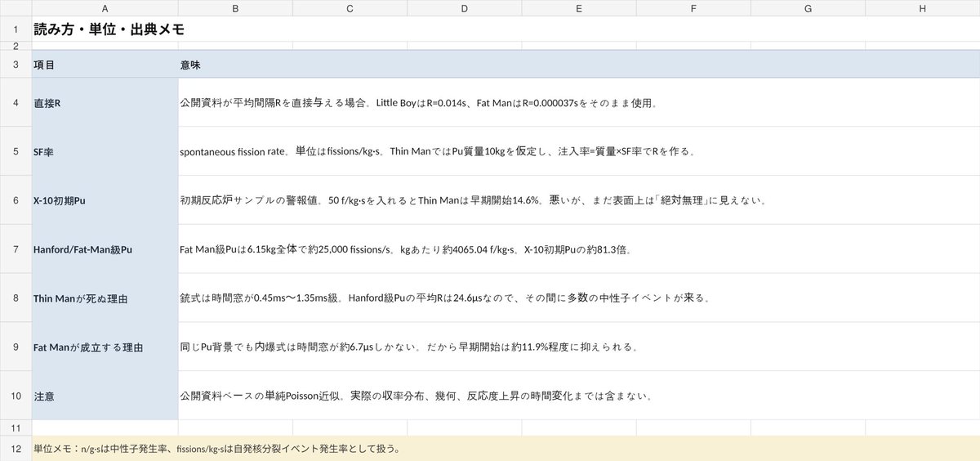This screenshot has height=461, width=980.
Task: Select row 8 header
Action: pos(16,298)
